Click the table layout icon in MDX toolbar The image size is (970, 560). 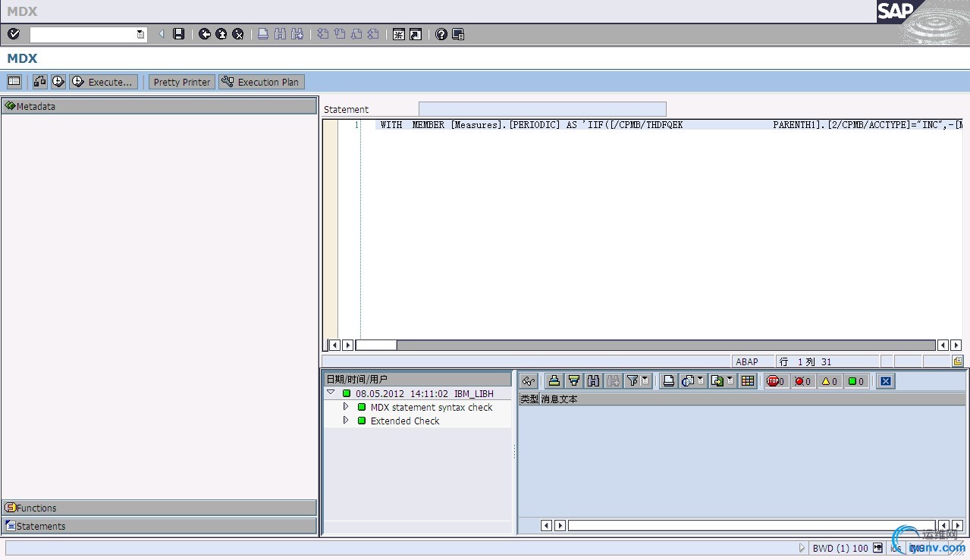[x=14, y=81]
